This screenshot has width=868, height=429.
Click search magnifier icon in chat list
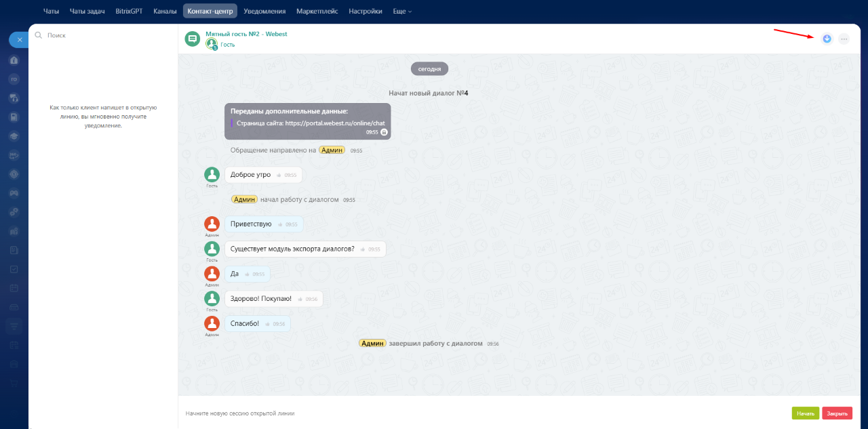(x=39, y=35)
